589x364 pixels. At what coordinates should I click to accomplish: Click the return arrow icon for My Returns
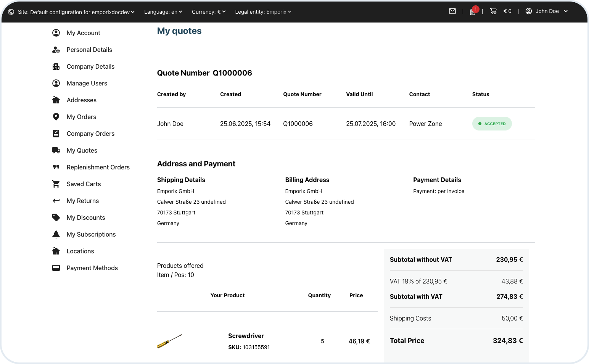click(x=56, y=201)
